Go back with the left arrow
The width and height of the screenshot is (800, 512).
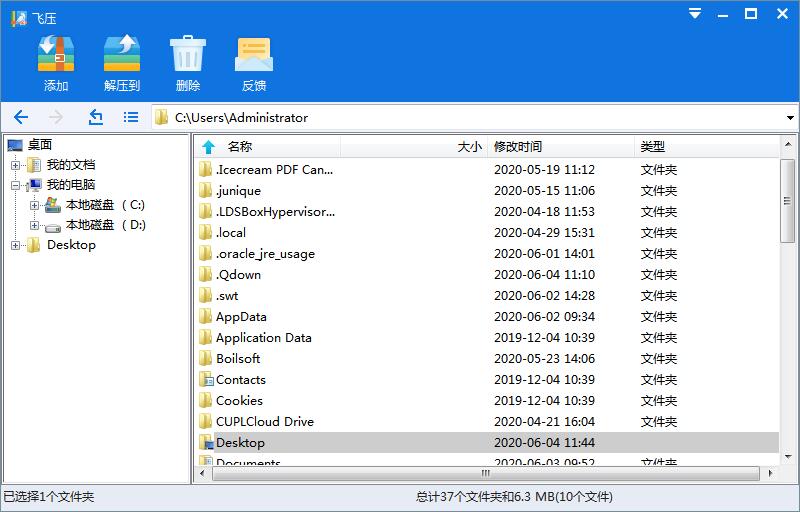pos(21,117)
